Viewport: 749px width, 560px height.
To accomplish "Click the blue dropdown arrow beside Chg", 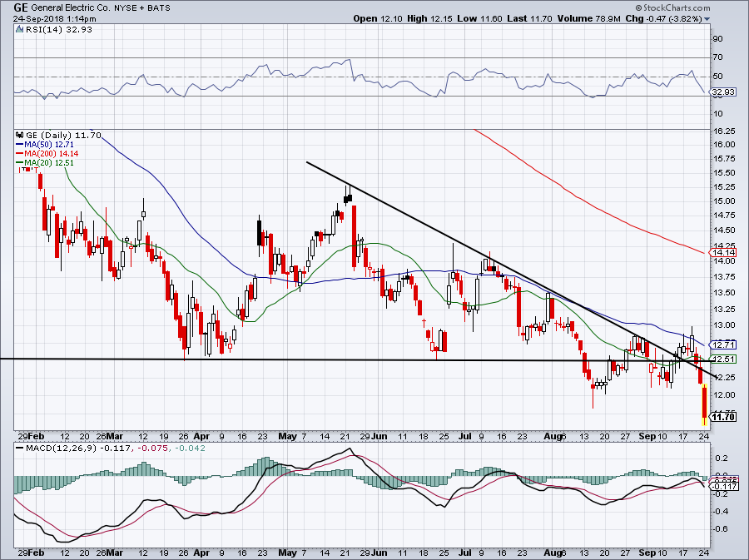I will pyautogui.click(x=707, y=19).
